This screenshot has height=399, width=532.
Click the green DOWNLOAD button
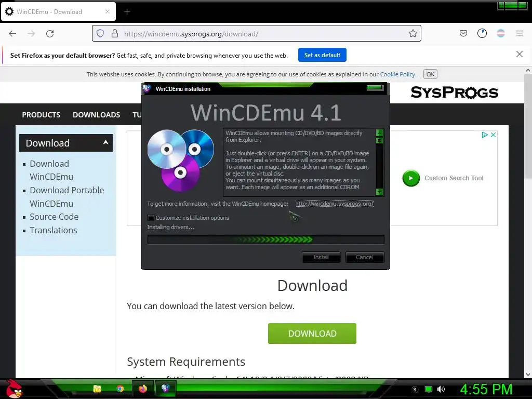312,334
